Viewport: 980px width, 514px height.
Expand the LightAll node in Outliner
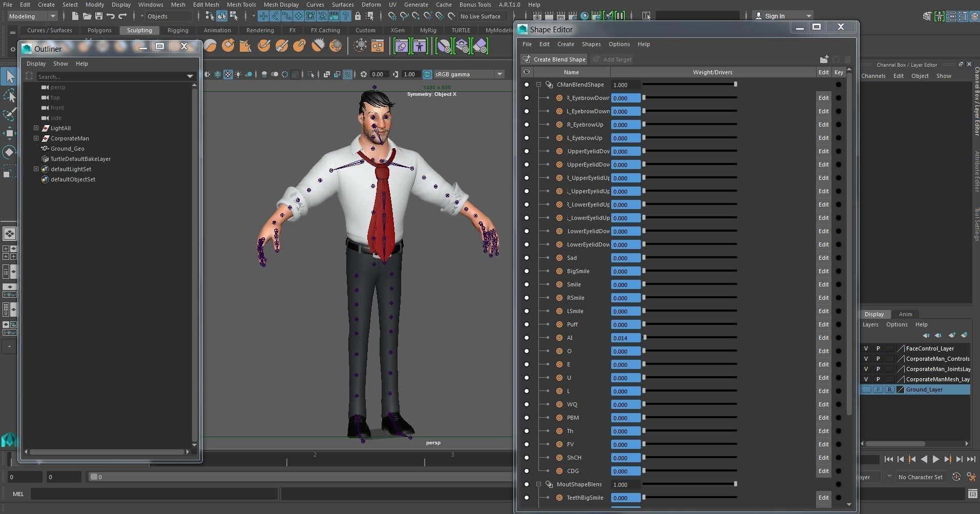click(36, 128)
